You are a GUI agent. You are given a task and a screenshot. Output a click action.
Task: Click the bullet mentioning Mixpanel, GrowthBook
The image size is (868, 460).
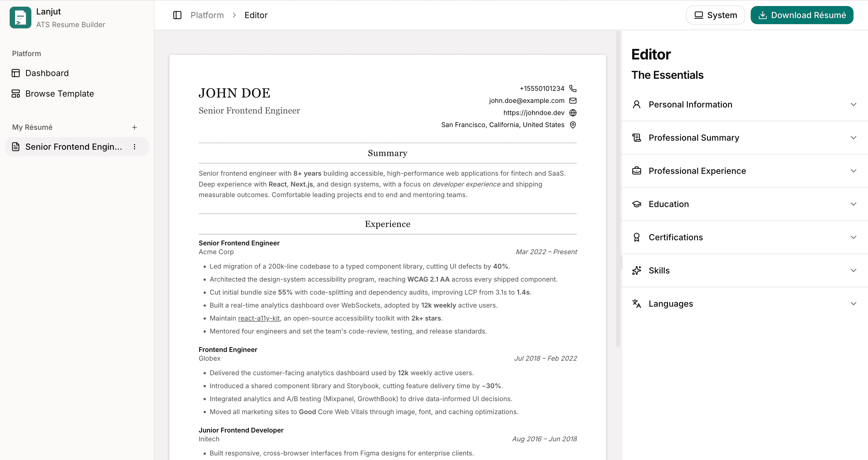click(361, 399)
